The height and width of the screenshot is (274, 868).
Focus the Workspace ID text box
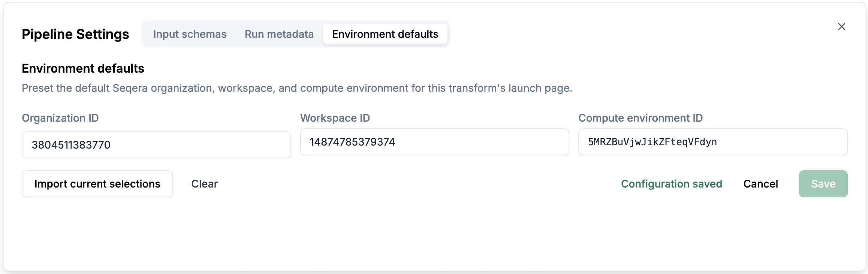434,142
